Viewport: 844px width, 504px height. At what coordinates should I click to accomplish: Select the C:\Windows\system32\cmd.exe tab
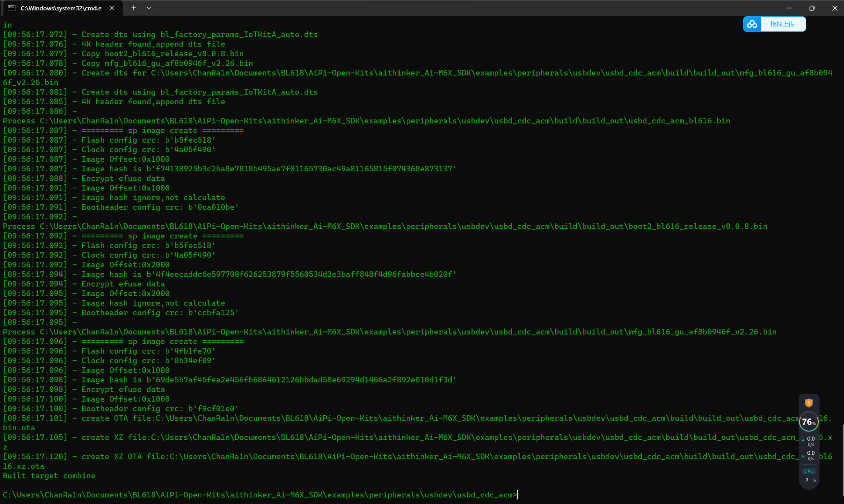(61, 8)
